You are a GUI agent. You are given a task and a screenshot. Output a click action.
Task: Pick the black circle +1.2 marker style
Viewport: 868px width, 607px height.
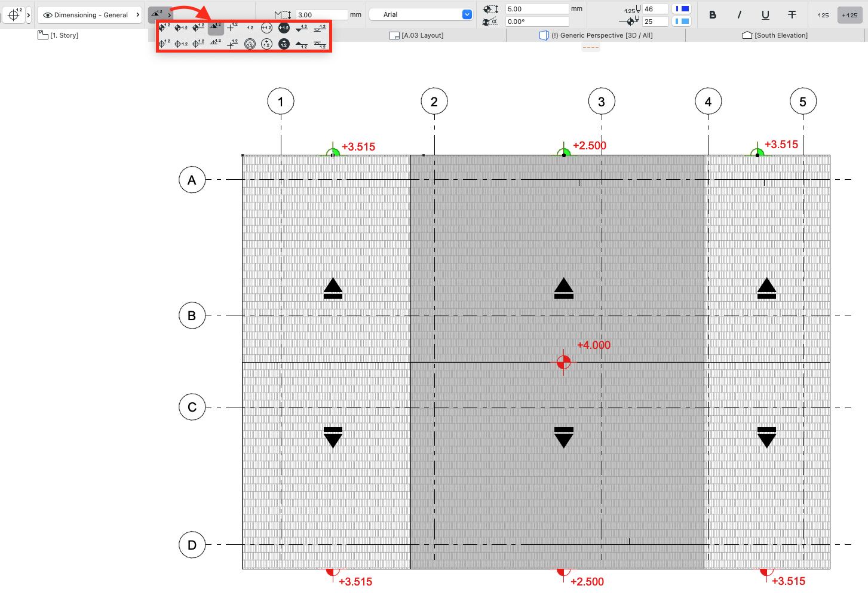click(x=284, y=27)
